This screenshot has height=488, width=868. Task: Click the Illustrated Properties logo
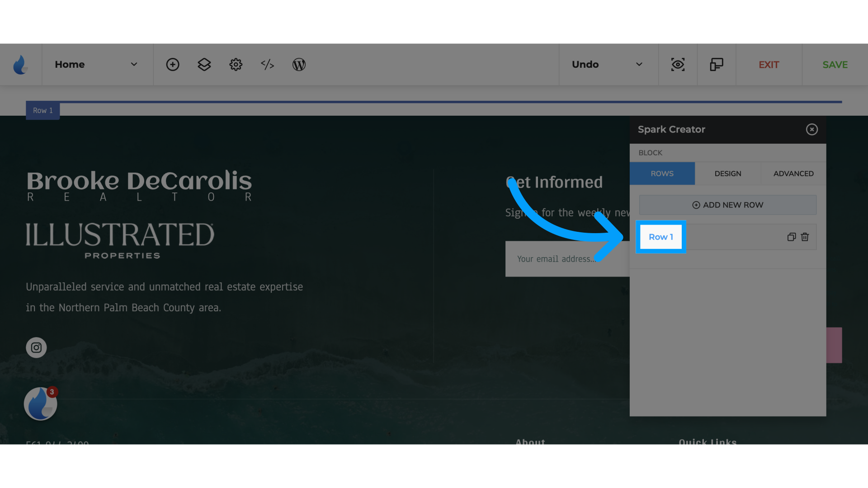click(x=120, y=241)
